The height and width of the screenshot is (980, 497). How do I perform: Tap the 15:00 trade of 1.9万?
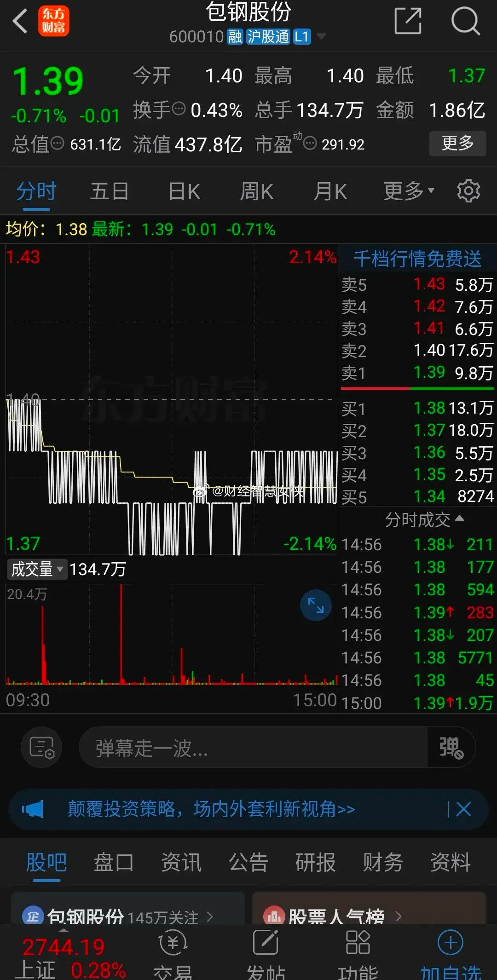417,703
